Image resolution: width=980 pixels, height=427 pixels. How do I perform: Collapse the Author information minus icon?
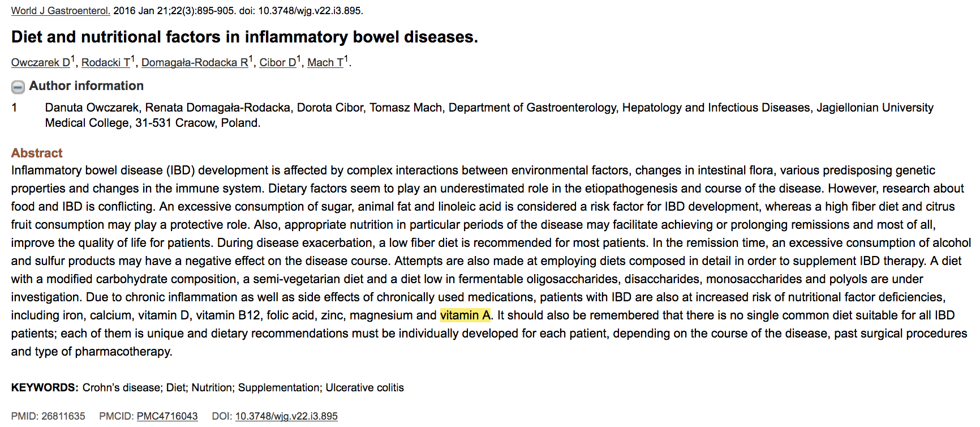(18, 87)
